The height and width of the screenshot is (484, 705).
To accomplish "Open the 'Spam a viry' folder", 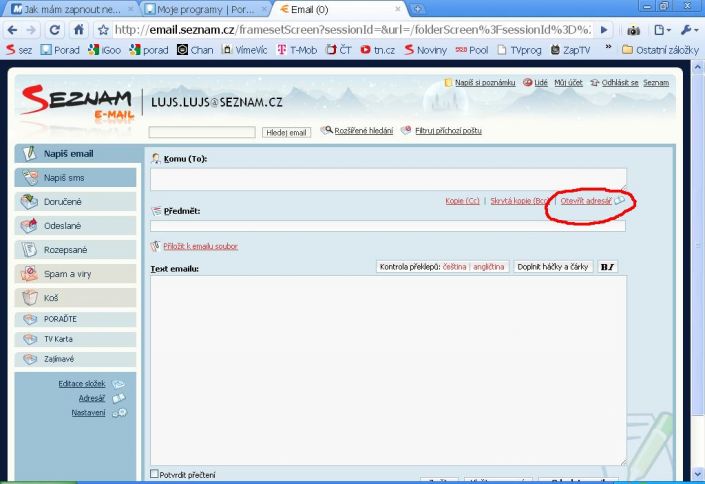I will click(x=76, y=274).
